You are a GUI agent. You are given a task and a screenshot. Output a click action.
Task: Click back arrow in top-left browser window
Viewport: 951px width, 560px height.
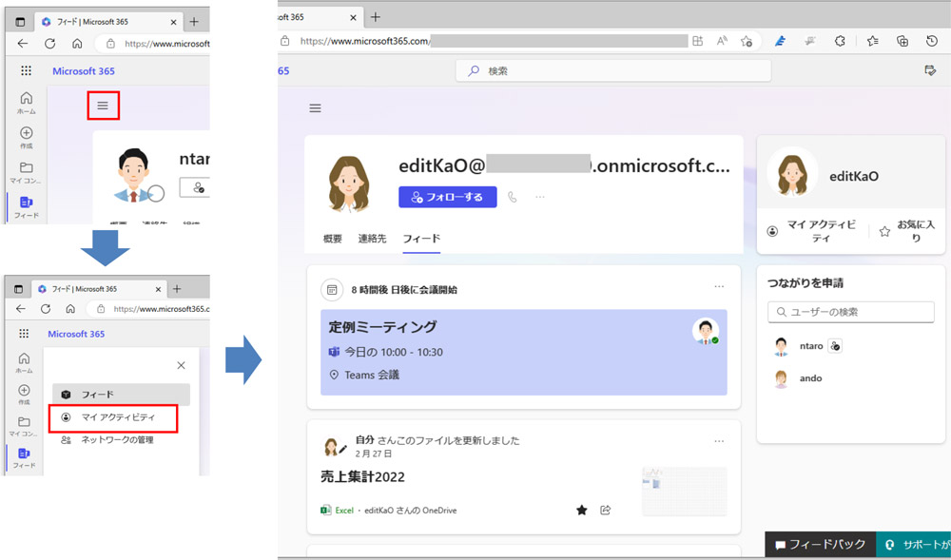23,44
